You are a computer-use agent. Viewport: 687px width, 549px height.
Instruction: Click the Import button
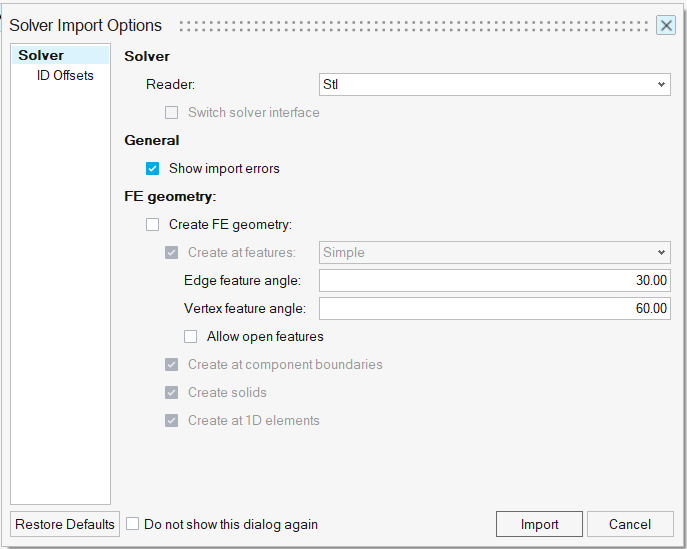click(539, 524)
